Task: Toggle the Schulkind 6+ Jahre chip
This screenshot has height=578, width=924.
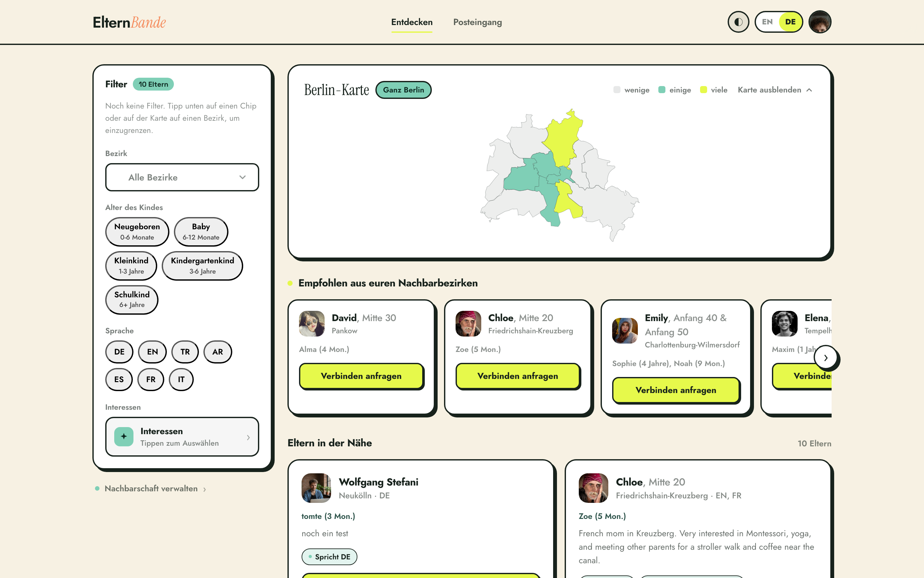Action: (x=132, y=300)
